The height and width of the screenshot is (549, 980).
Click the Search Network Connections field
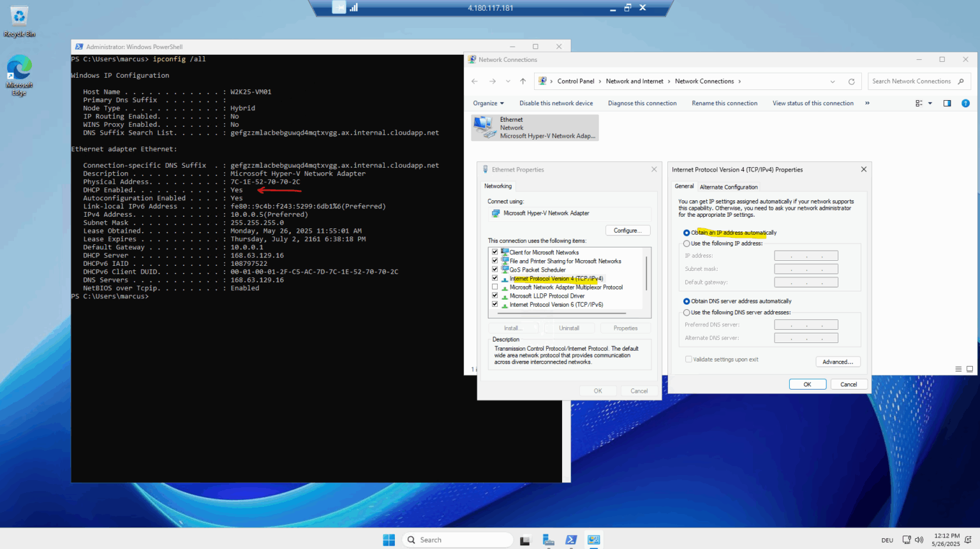tap(912, 82)
